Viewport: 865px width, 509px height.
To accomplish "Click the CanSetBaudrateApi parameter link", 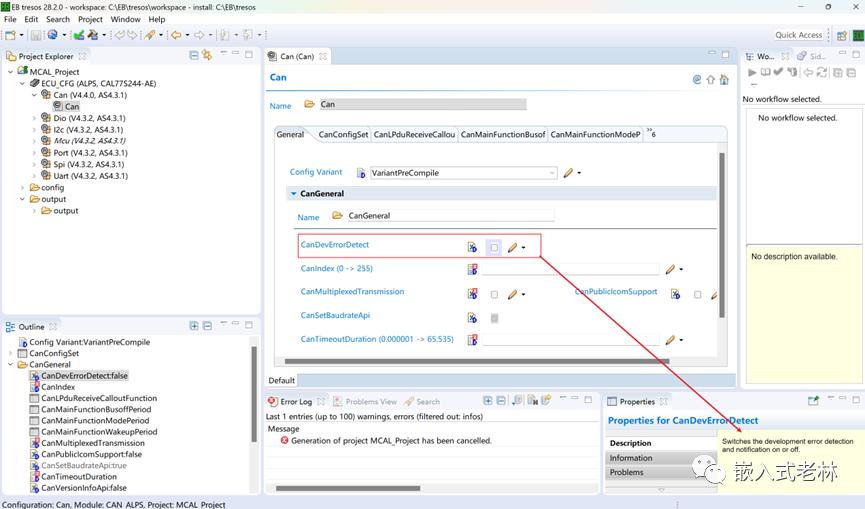I will [335, 315].
